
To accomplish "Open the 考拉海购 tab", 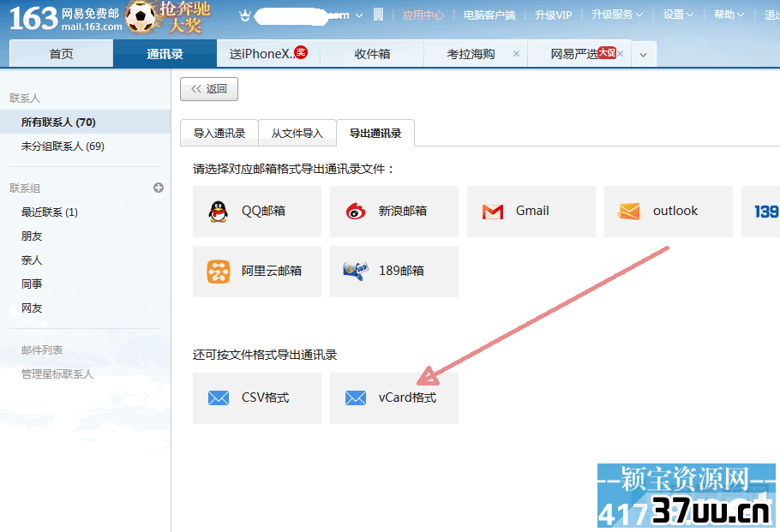I will tap(471, 54).
